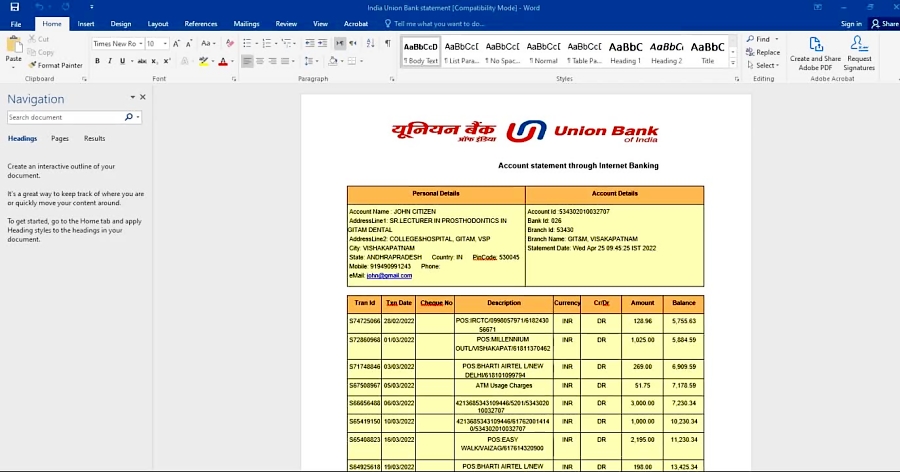Apply the yellow text highlight color
Image resolution: width=900 pixels, height=472 pixels.
coord(203,61)
